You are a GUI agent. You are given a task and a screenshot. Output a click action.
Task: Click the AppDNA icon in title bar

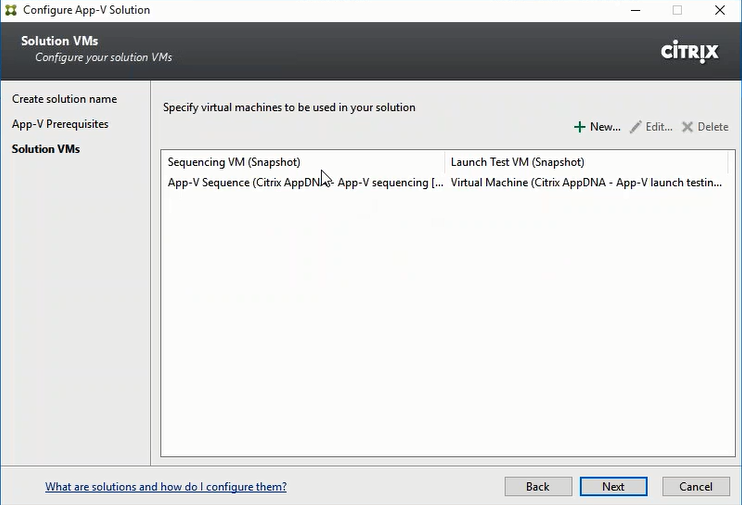tap(10, 10)
